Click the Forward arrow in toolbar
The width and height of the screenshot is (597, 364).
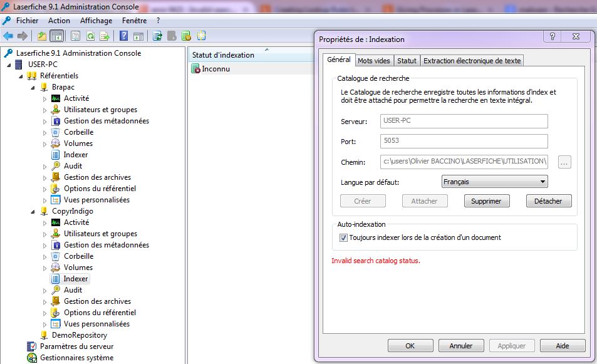click(23, 36)
